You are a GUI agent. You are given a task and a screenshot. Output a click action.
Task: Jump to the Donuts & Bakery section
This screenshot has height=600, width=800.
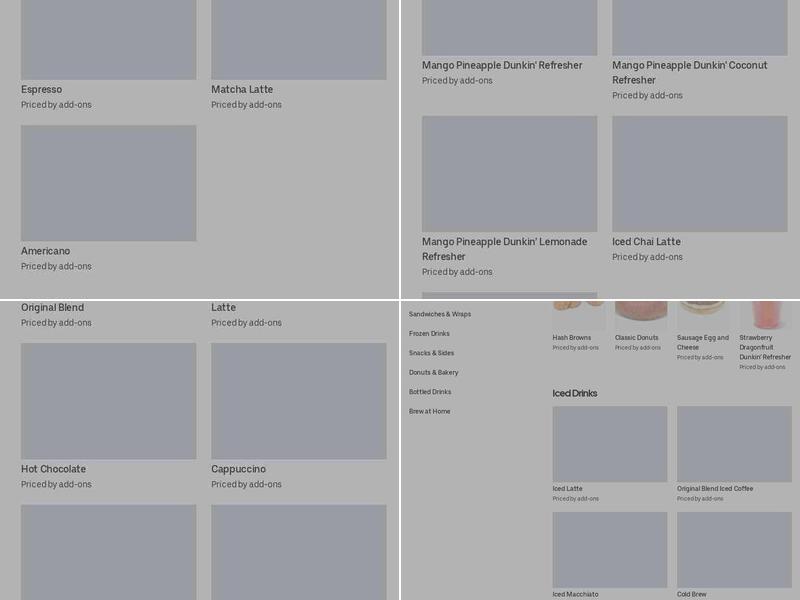433,372
